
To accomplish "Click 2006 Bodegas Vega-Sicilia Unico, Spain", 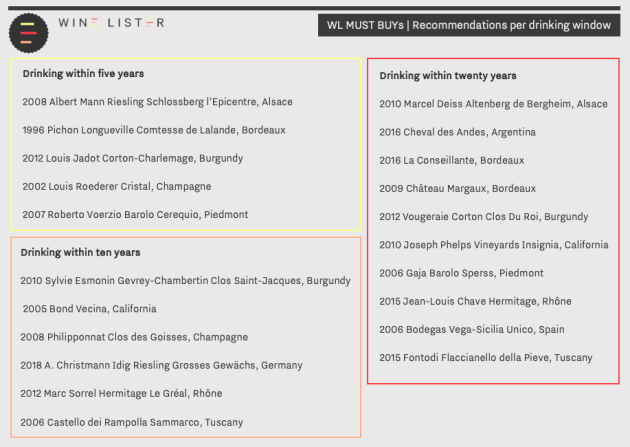I will (x=472, y=329).
